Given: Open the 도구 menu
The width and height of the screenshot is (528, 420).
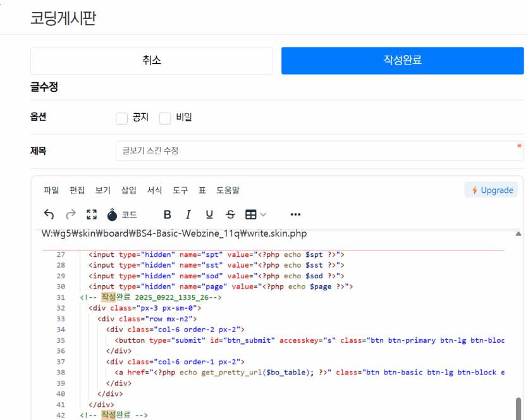Looking at the screenshot, I should click(x=180, y=190).
